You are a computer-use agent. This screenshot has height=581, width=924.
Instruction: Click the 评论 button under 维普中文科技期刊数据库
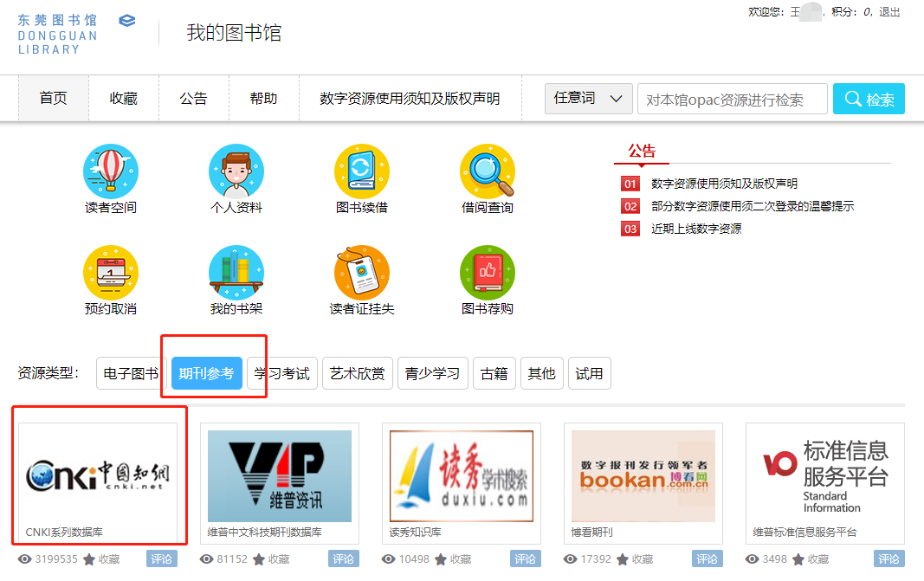(x=344, y=558)
